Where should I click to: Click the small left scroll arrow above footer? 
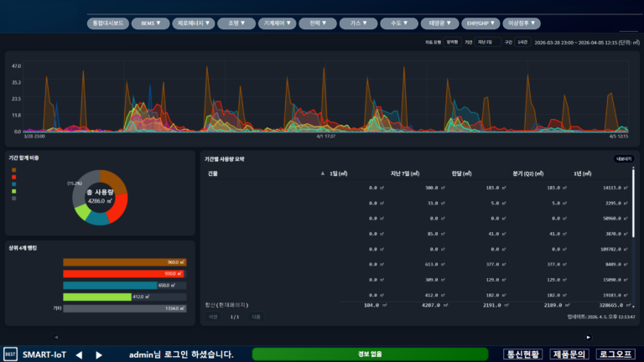56,337
